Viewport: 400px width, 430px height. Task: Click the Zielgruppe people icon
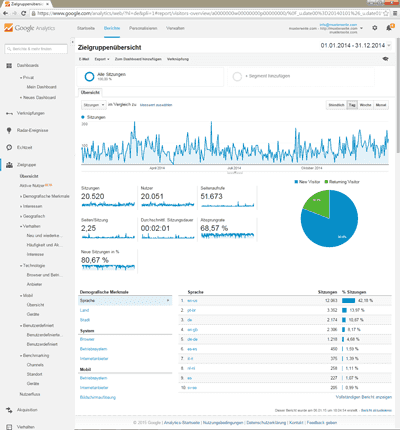[9, 165]
